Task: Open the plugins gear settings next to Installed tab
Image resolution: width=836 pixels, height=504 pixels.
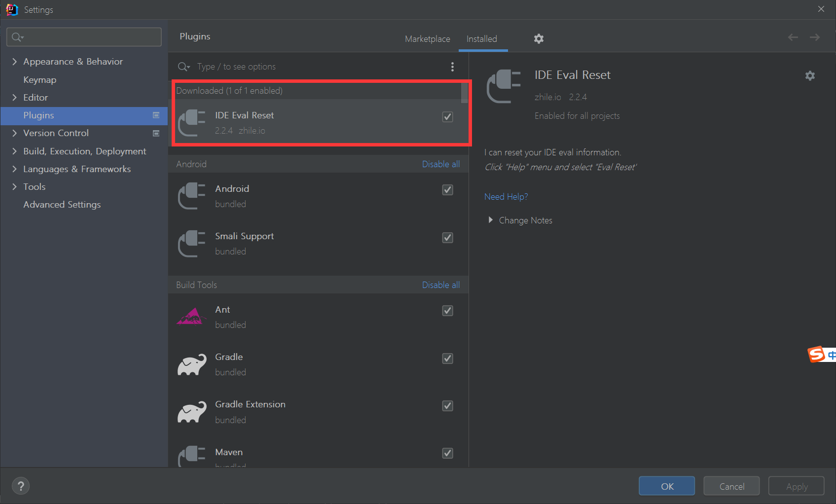Action: [539, 38]
